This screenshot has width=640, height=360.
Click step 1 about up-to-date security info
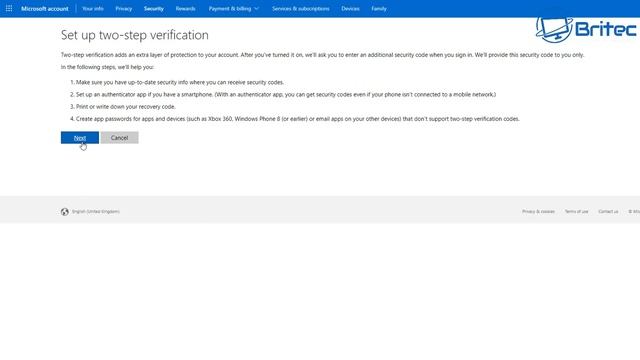pyautogui.click(x=177, y=82)
